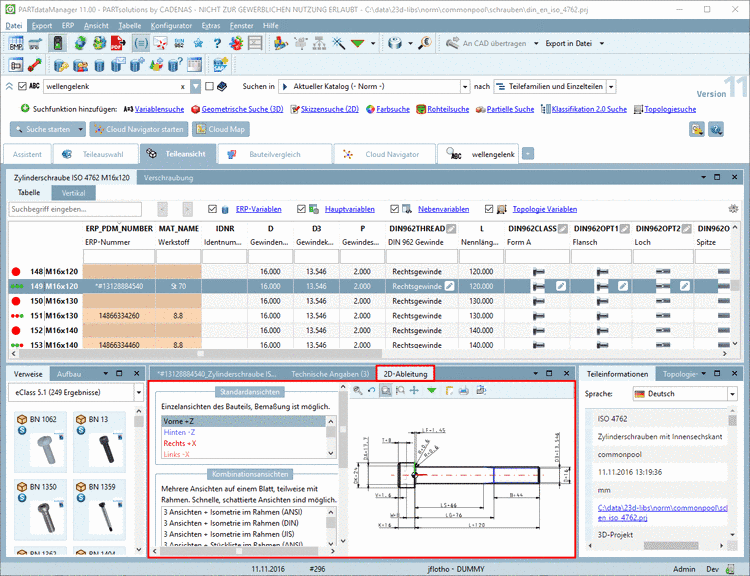Collapse the search area with double chevron
The width and height of the screenshot is (750, 576).
(9, 86)
